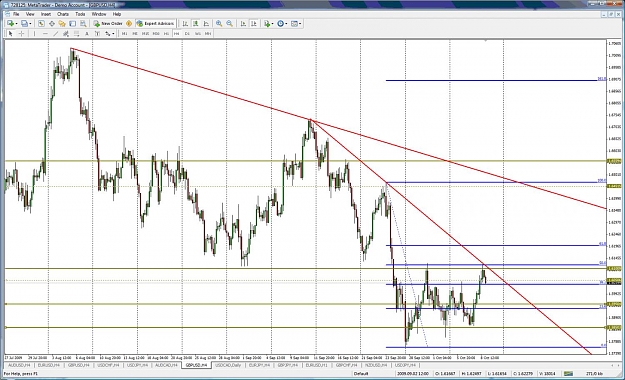Click the New Order button

pos(108,24)
